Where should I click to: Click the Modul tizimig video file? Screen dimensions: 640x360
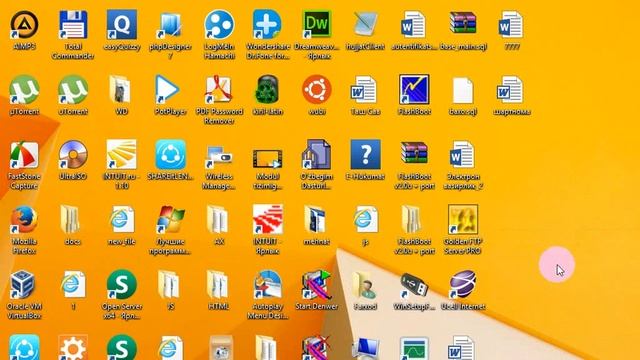(x=267, y=158)
